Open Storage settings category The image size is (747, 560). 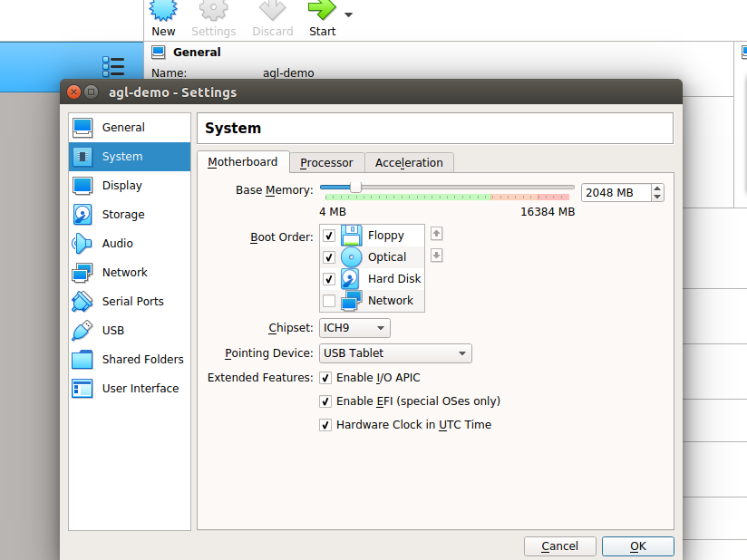[130, 214]
